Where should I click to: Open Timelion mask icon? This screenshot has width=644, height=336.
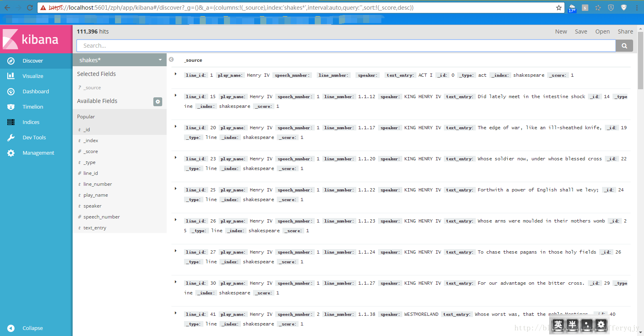click(x=11, y=107)
